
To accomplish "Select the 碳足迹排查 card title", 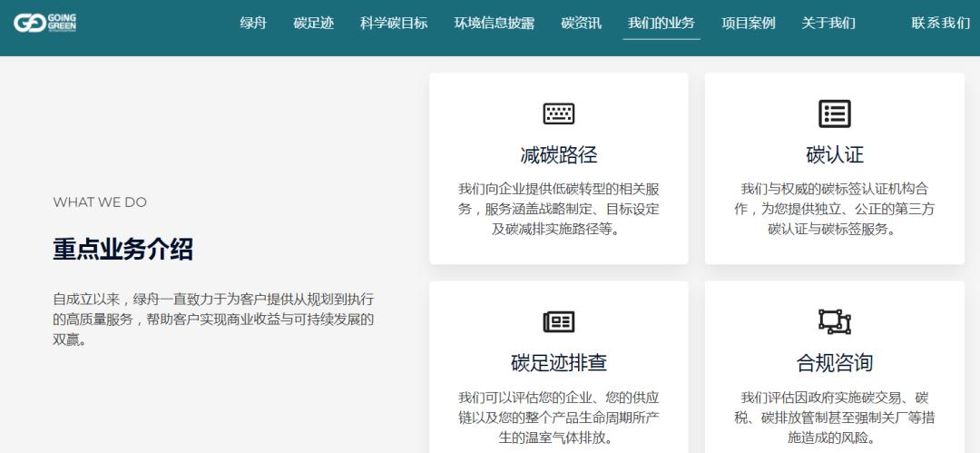I will pos(559,362).
